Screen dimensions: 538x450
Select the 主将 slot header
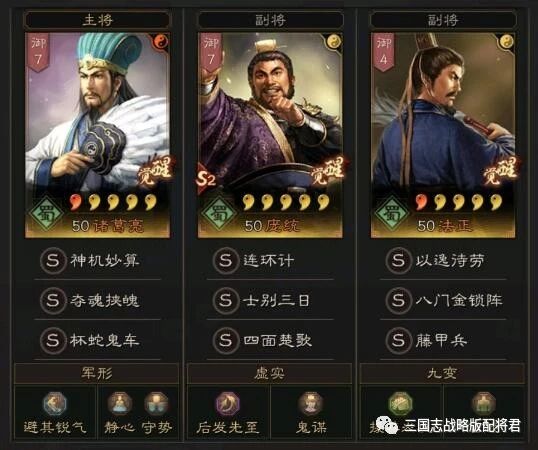click(97, 20)
